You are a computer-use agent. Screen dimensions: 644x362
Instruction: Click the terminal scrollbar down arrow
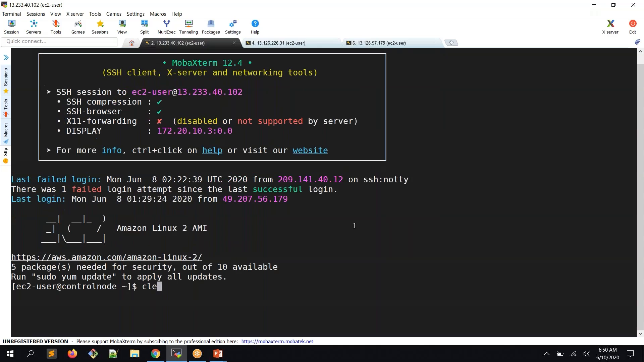tap(640, 334)
